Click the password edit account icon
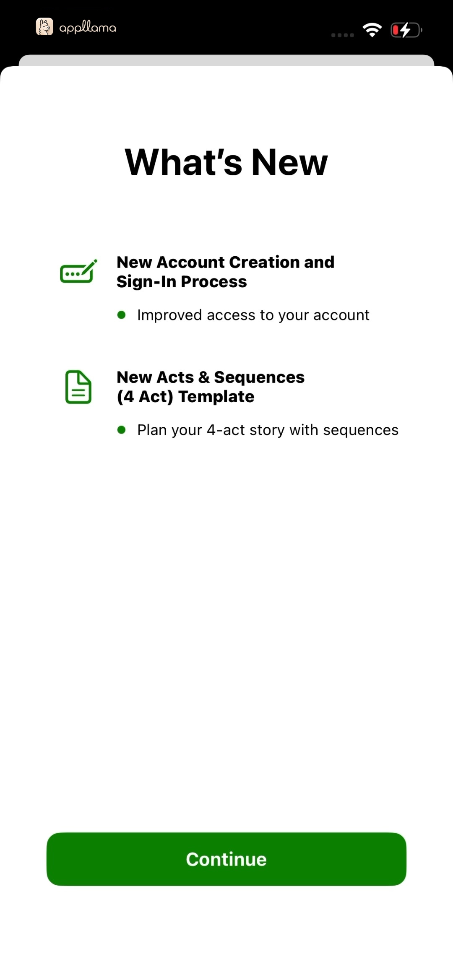 78,271
